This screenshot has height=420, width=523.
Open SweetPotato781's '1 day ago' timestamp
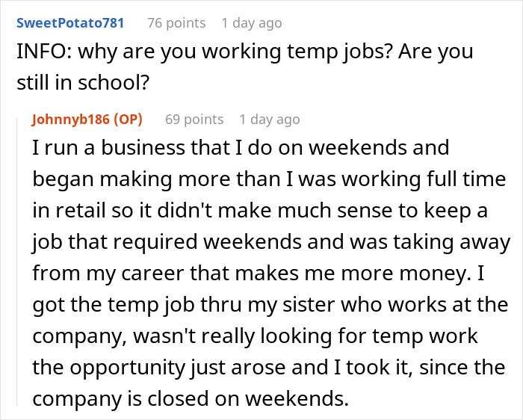click(252, 23)
